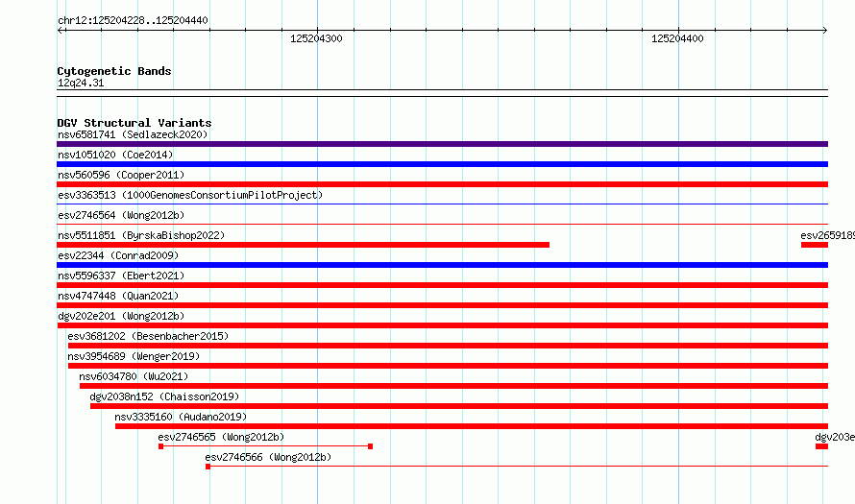Click the red nsv5596337 variant bar
This screenshot has height=504, width=855.
pyautogui.click(x=442, y=285)
